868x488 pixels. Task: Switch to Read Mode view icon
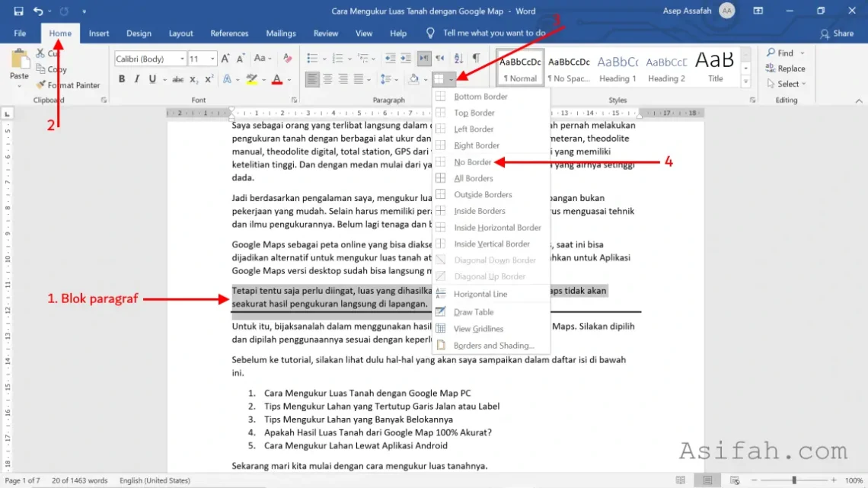[681, 480]
